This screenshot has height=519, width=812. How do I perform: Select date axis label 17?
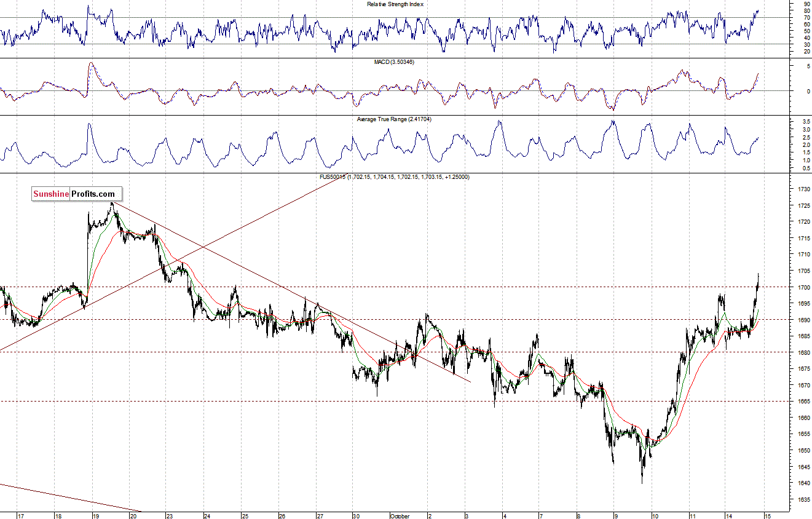(x=21, y=516)
